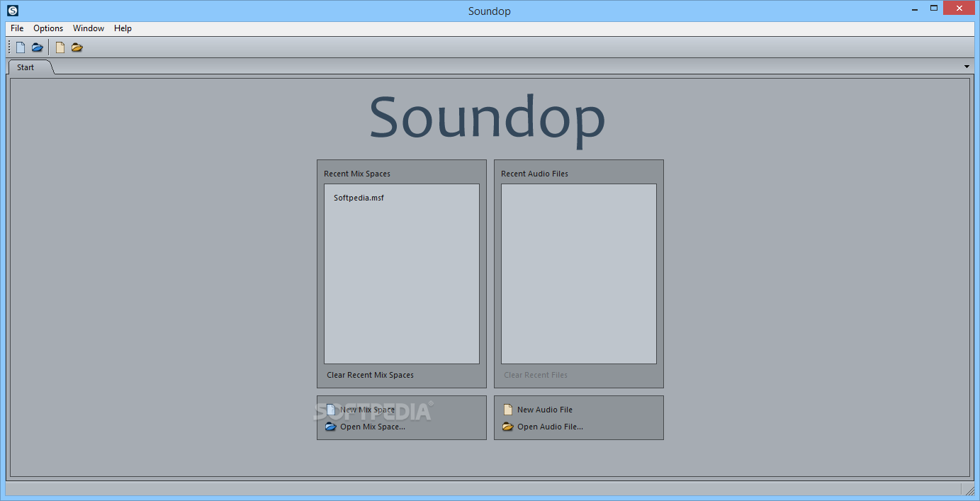Minimize the Soundop window
The height and width of the screenshot is (501, 980).
coord(915,8)
